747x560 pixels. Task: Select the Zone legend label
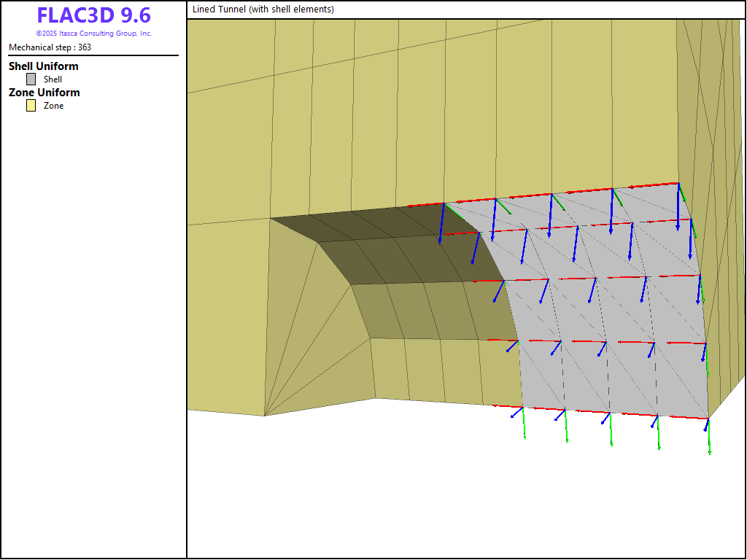pos(53,106)
